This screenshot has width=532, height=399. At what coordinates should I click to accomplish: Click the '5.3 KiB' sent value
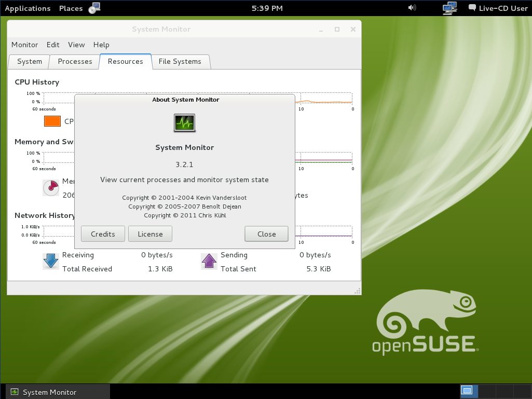(319, 269)
